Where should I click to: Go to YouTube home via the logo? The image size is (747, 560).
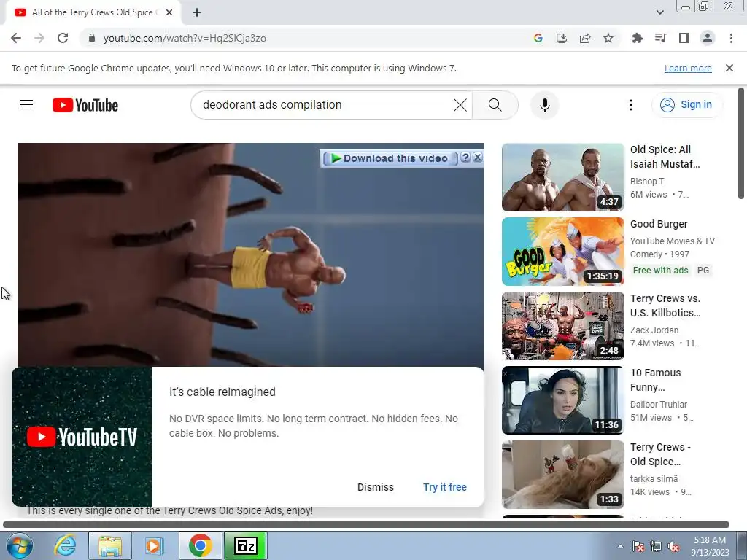[x=85, y=105]
